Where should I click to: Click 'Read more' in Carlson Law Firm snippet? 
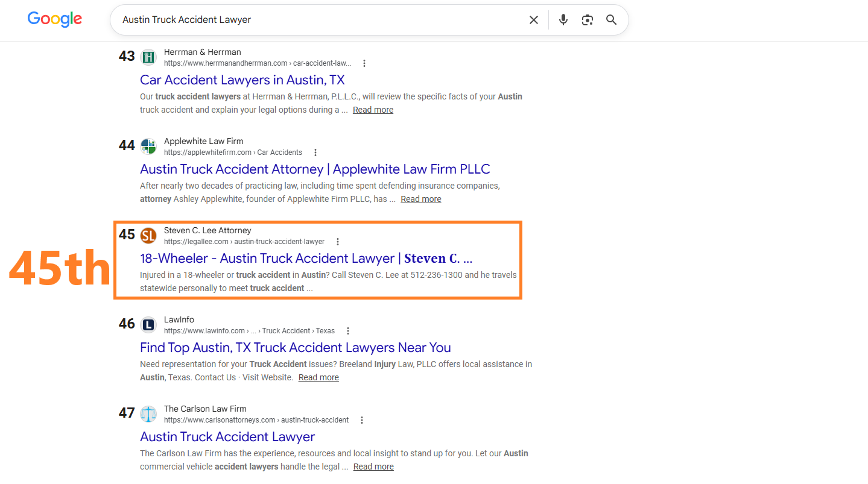(373, 467)
